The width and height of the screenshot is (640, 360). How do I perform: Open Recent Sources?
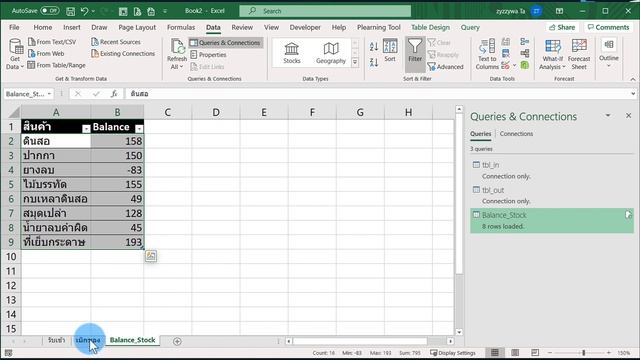116,42
